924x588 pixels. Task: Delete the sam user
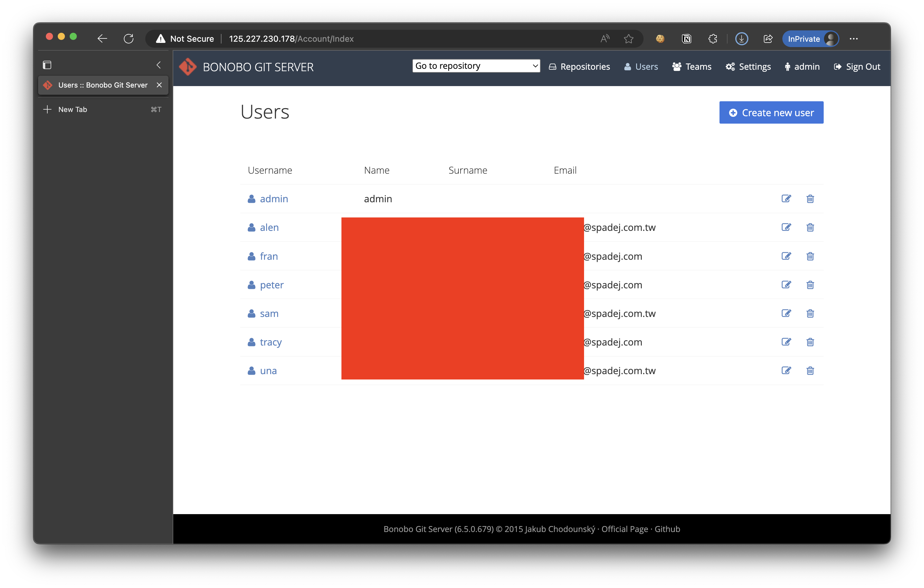[810, 313]
